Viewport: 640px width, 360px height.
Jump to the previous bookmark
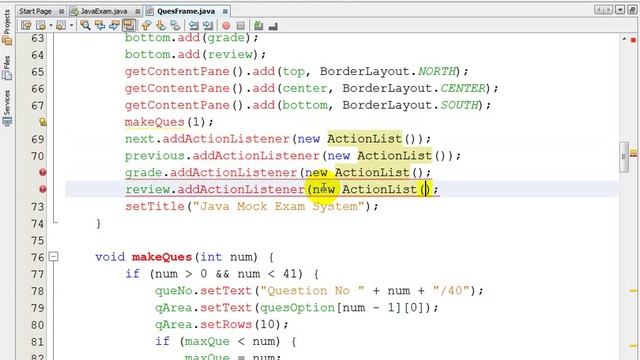tap(147, 26)
